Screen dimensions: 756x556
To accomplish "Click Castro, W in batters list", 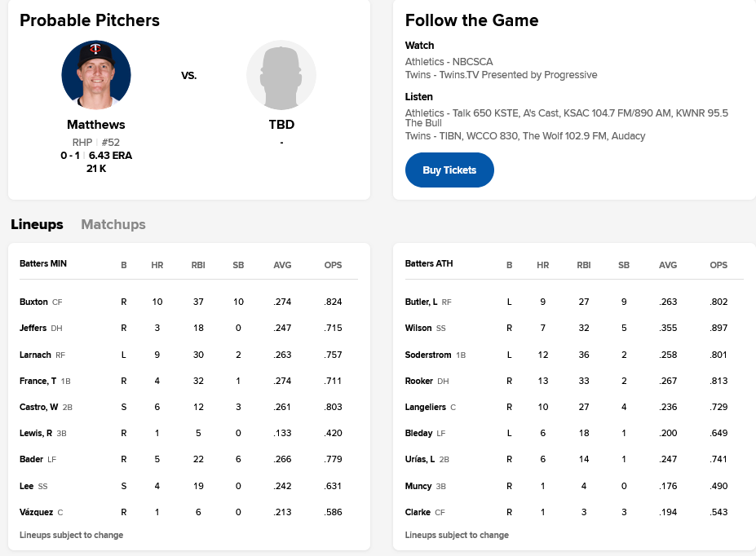I will [39, 407].
